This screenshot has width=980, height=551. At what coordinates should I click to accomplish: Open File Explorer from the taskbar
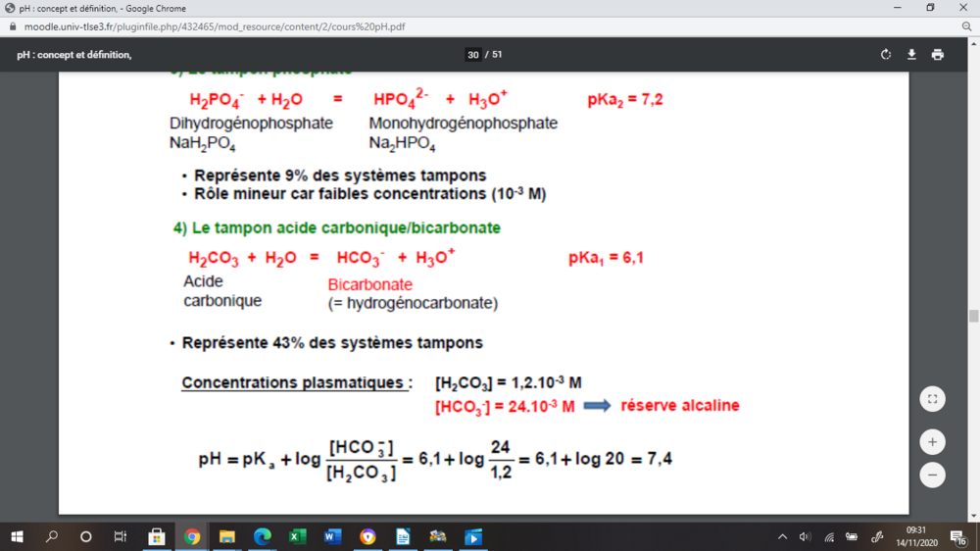tap(226, 536)
